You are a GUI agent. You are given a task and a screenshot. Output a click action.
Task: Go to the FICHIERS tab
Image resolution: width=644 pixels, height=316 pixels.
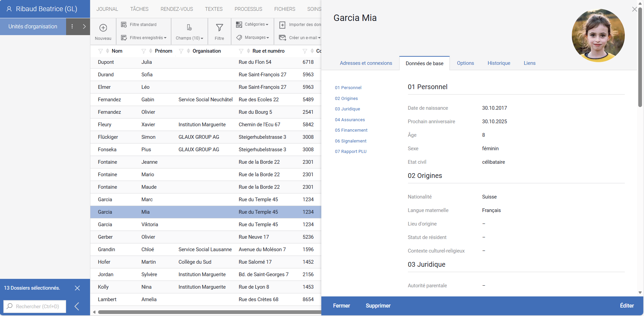tap(285, 9)
